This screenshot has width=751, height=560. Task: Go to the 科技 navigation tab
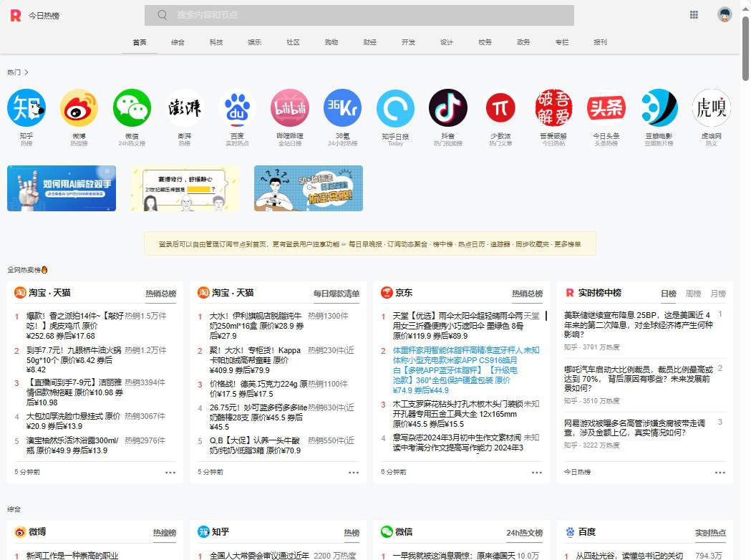click(x=216, y=42)
